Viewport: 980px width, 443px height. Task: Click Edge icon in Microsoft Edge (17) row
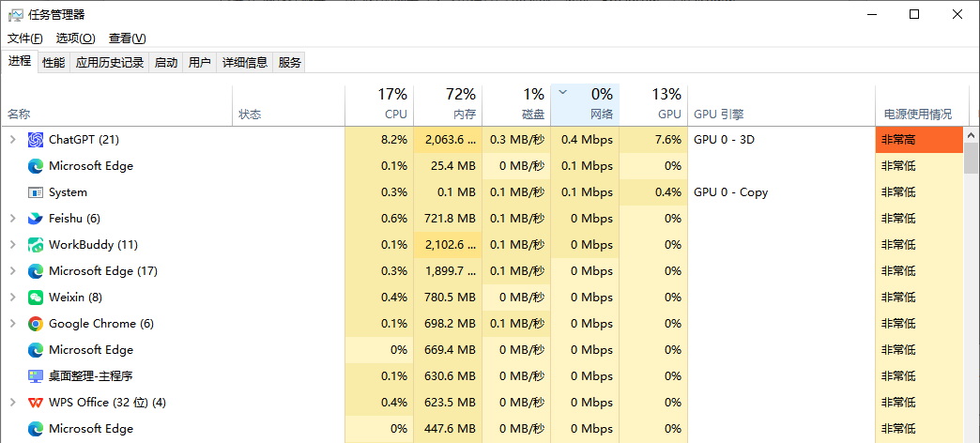click(x=36, y=271)
